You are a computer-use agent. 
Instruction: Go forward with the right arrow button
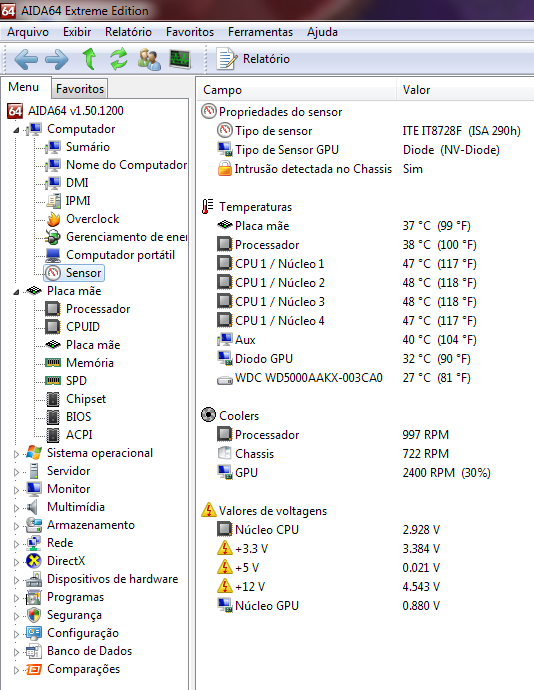57,59
